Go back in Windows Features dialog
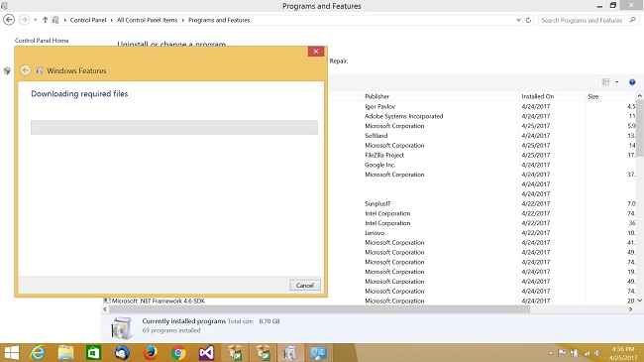 click(x=26, y=70)
